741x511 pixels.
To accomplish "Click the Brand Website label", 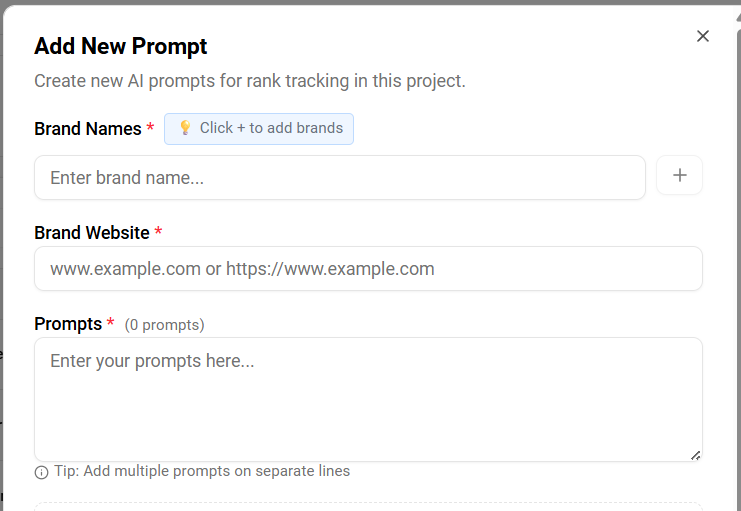I will click(x=92, y=233).
